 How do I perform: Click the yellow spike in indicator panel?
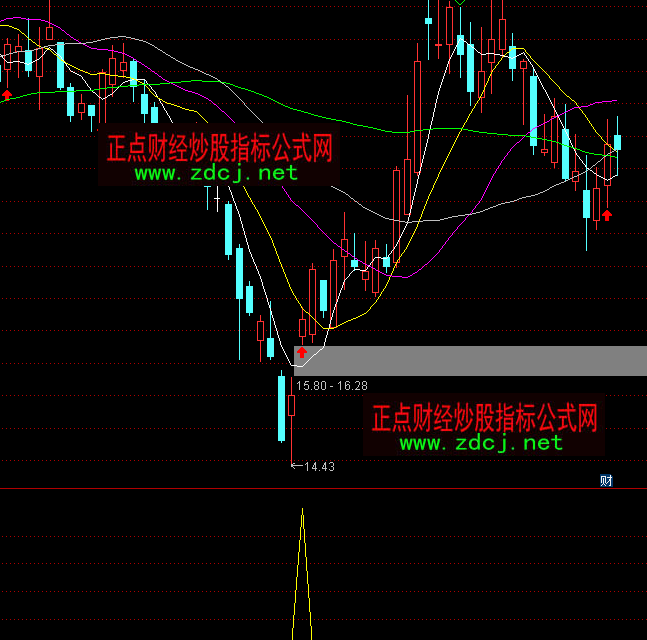(x=302, y=570)
